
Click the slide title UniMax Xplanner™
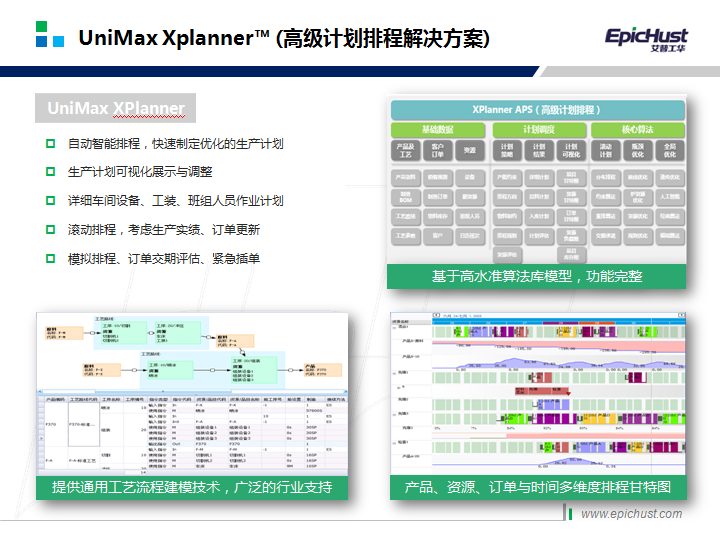pyautogui.click(x=284, y=38)
